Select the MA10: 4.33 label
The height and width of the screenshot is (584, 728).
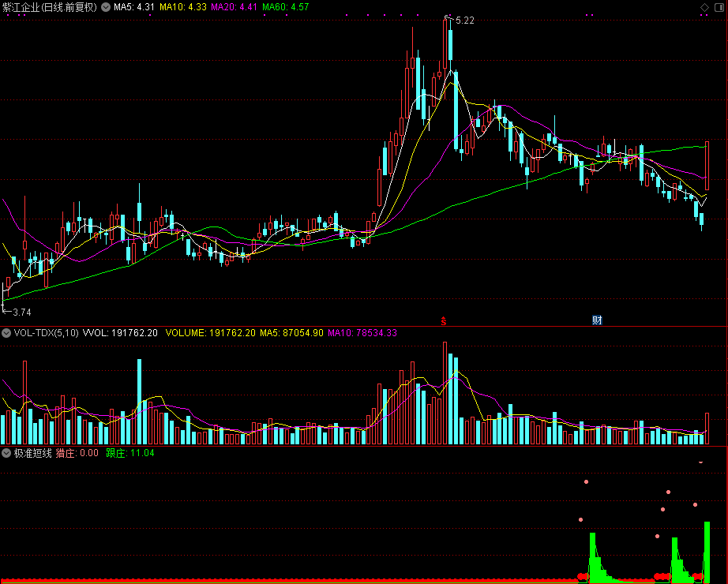(x=183, y=7)
